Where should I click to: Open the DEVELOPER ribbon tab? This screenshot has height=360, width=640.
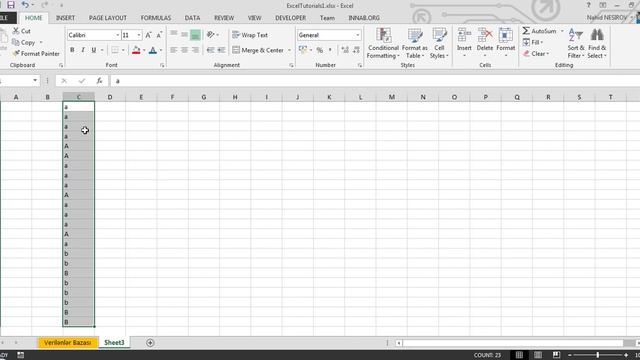pyautogui.click(x=291, y=18)
